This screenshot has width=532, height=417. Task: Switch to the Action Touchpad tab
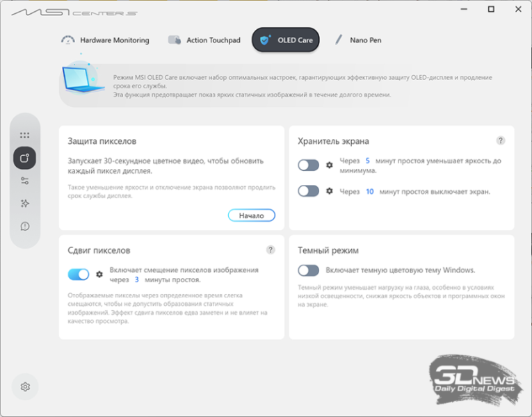[204, 40]
